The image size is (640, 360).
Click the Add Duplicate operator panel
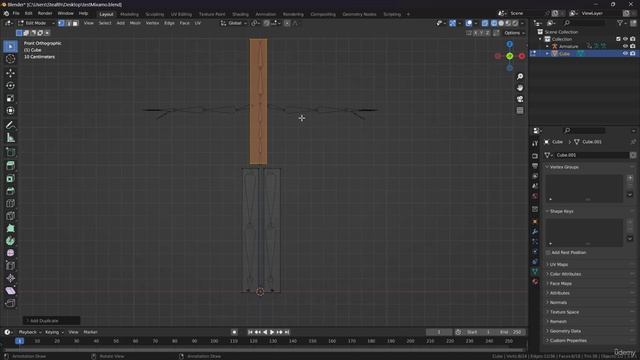point(51,321)
